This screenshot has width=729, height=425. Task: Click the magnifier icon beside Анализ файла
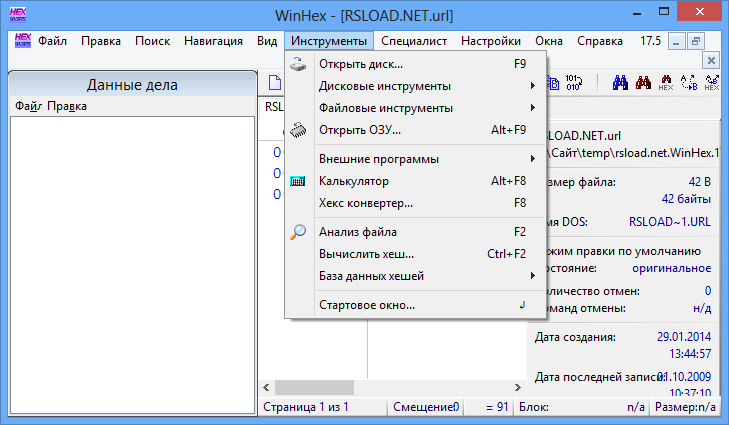(298, 232)
